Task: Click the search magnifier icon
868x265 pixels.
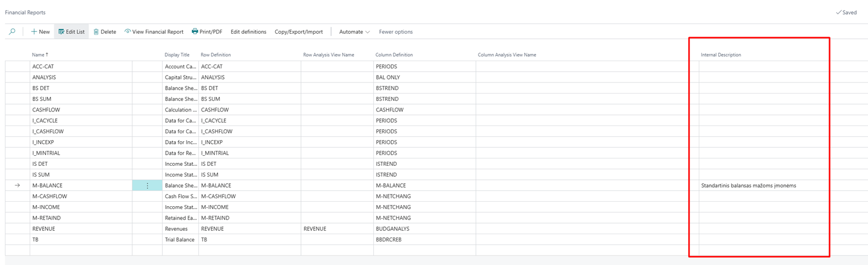Action: point(12,32)
